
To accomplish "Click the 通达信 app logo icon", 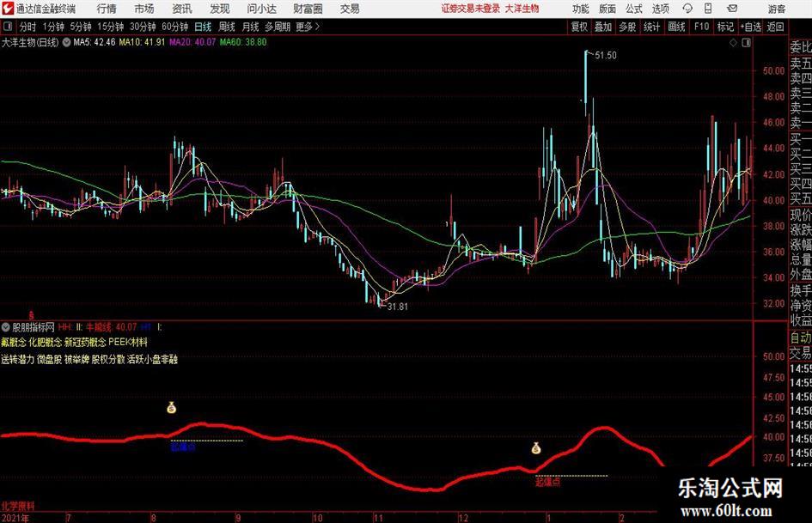I will (x=7, y=9).
